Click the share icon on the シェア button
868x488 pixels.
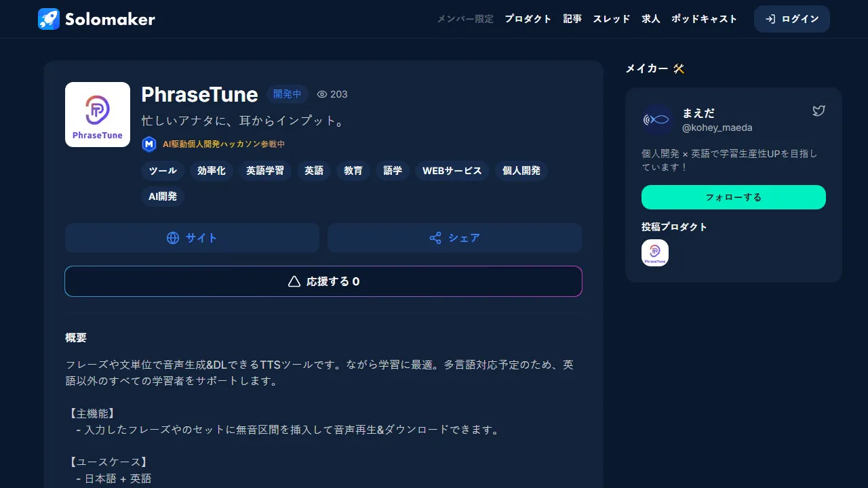coord(435,238)
